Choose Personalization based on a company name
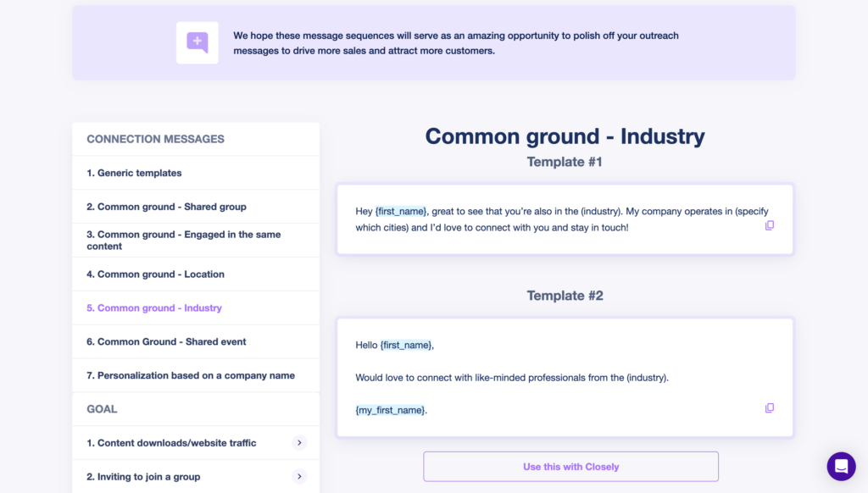Image resolution: width=868 pixels, height=493 pixels. [x=191, y=375]
